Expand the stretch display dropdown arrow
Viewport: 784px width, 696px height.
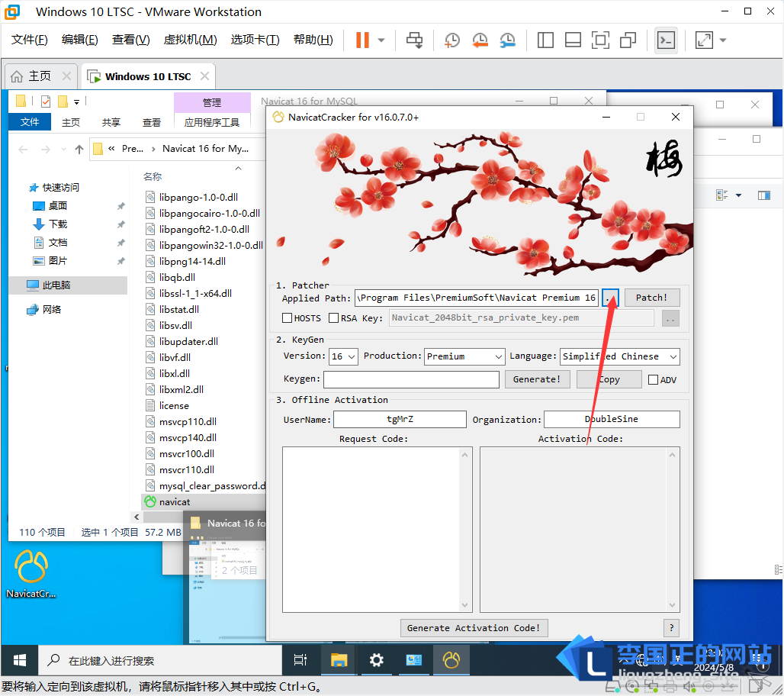click(723, 40)
